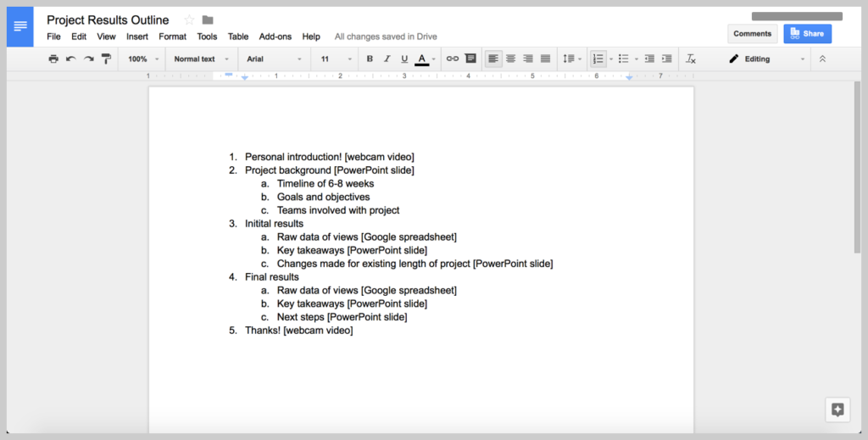Star the Project Results Outline document
This screenshot has height=440, width=868.
point(189,20)
